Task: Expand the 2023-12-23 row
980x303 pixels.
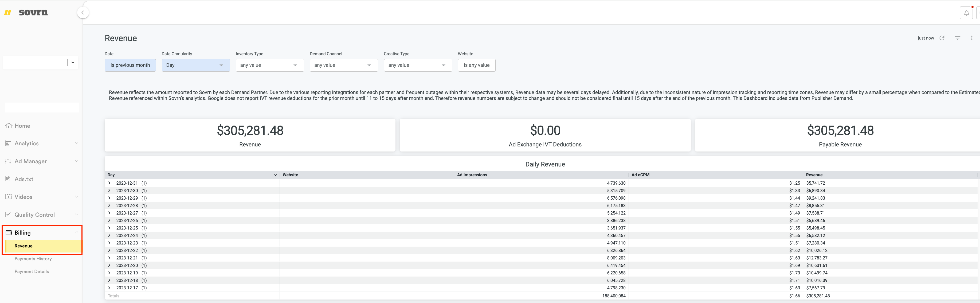Action: 109,243
